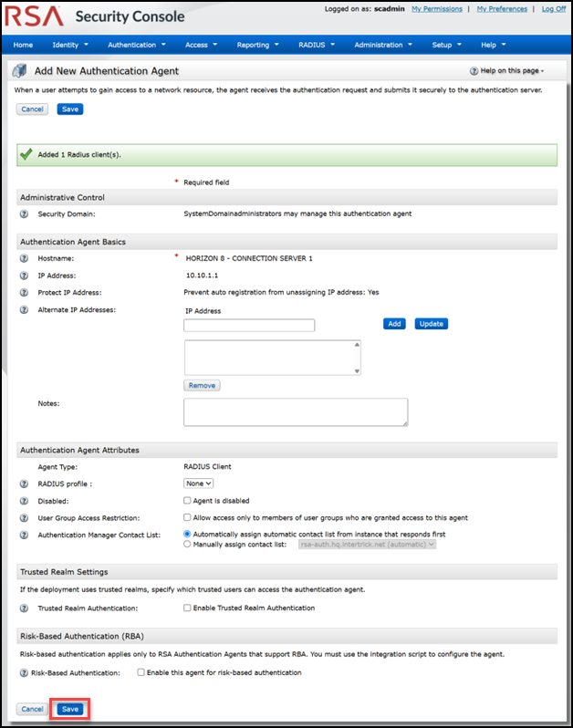Image resolution: width=573 pixels, height=728 pixels.
Task: Open the My Preferences link
Action: [502, 9]
